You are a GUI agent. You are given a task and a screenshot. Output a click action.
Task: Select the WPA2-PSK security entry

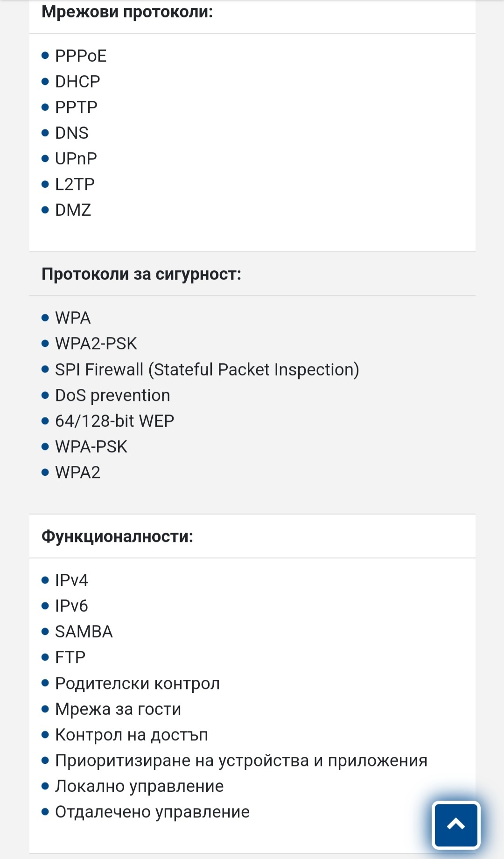click(x=96, y=344)
